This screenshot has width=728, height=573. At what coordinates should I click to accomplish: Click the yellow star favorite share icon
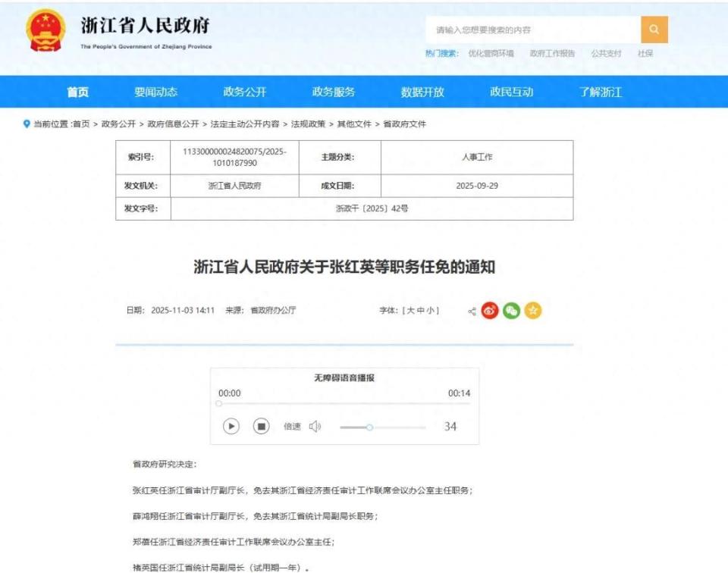click(531, 311)
